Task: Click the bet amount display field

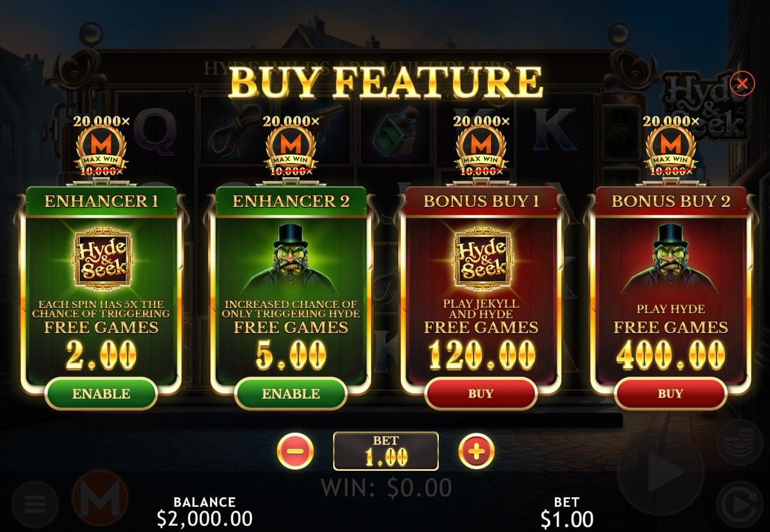Action: click(385, 451)
